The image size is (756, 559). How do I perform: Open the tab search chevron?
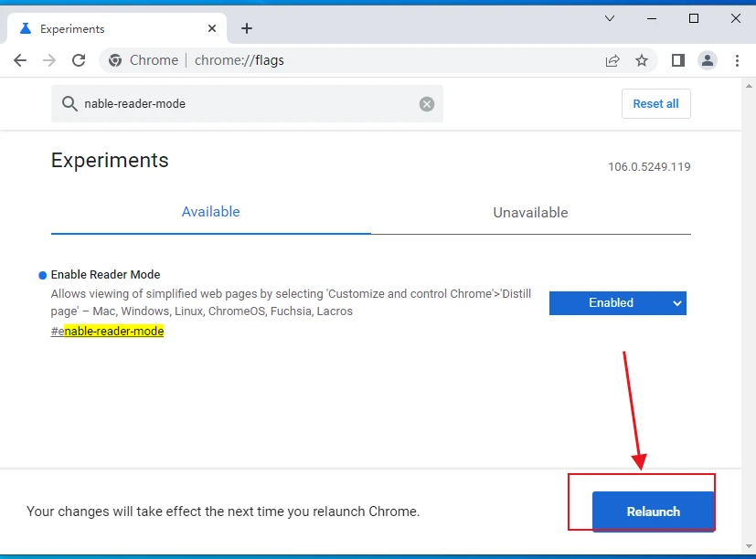[x=610, y=18]
